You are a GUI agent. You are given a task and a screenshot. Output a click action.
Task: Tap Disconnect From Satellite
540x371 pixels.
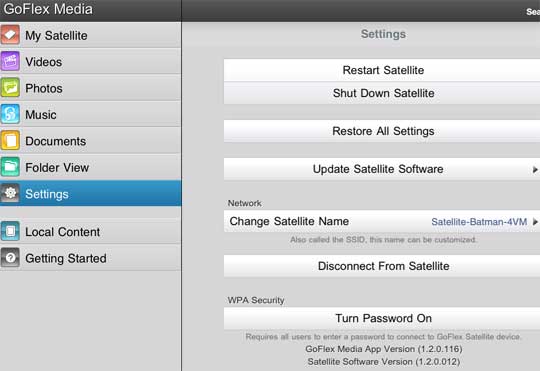pyautogui.click(x=382, y=266)
